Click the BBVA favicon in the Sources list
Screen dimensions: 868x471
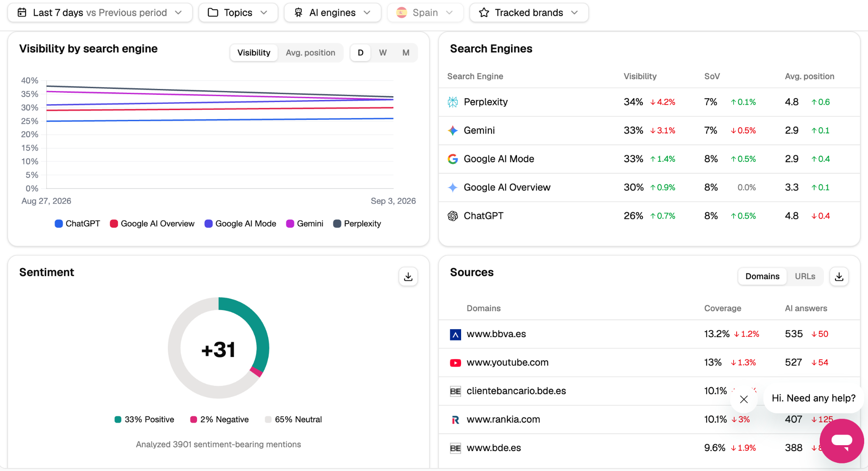click(455, 335)
